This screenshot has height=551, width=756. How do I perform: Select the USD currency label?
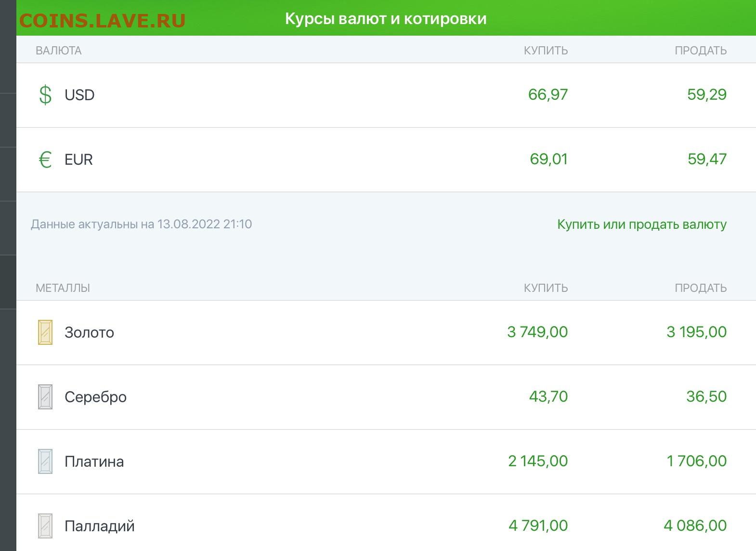[x=79, y=95]
